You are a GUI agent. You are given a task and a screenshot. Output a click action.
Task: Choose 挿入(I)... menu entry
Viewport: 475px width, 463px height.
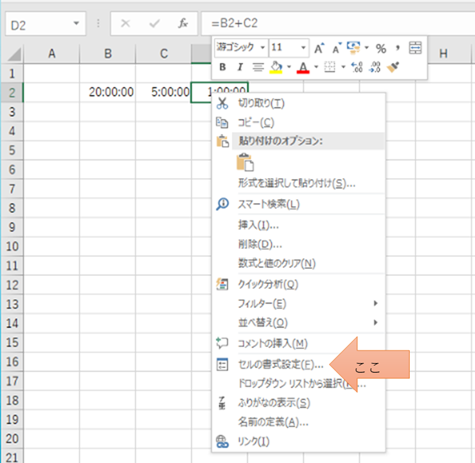[x=298, y=225]
